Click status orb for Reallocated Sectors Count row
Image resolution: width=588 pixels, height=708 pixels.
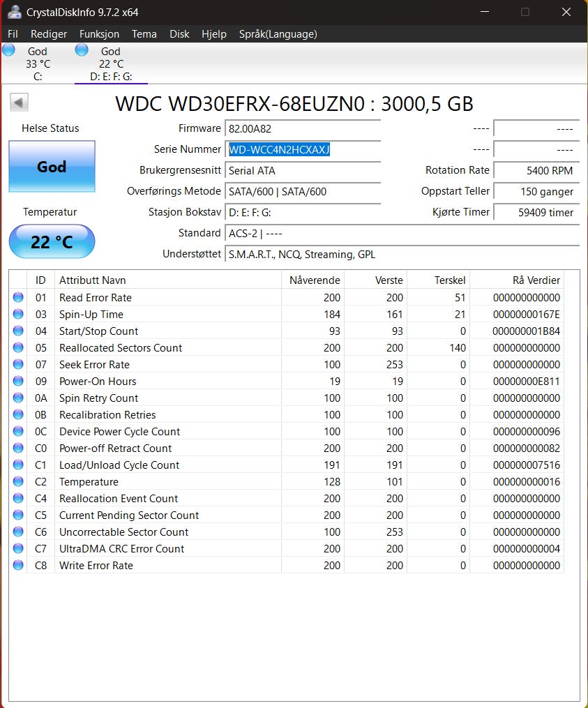(18, 347)
